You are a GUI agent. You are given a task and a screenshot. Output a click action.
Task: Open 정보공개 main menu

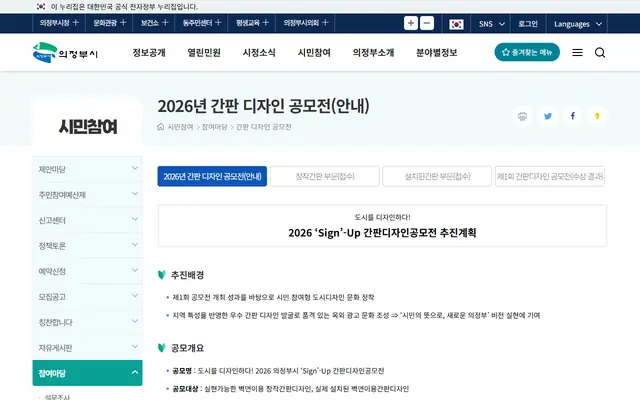tap(149, 53)
